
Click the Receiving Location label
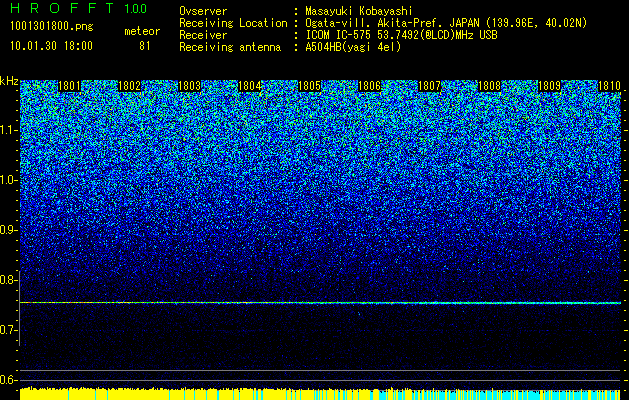pyautogui.click(x=233, y=23)
